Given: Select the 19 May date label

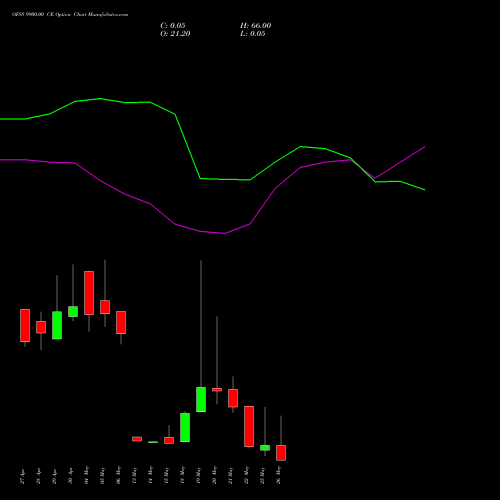Looking at the screenshot, I should pos(199,475).
